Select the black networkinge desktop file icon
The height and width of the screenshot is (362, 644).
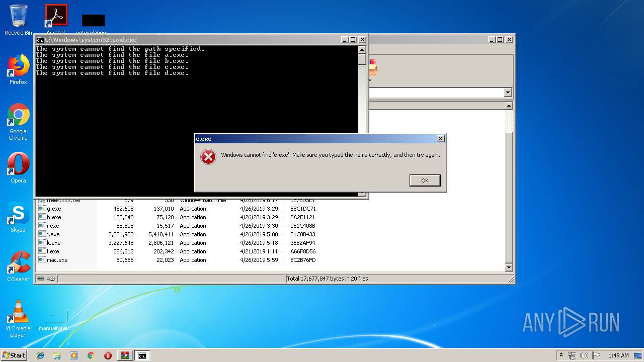pyautogui.click(x=93, y=21)
